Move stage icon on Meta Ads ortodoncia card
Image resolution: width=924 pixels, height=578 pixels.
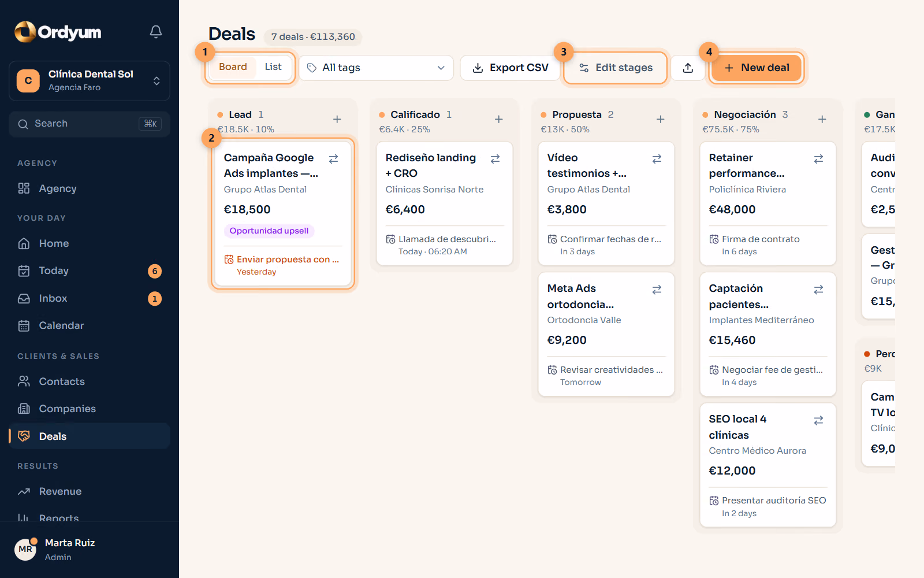tap(657, 290)
